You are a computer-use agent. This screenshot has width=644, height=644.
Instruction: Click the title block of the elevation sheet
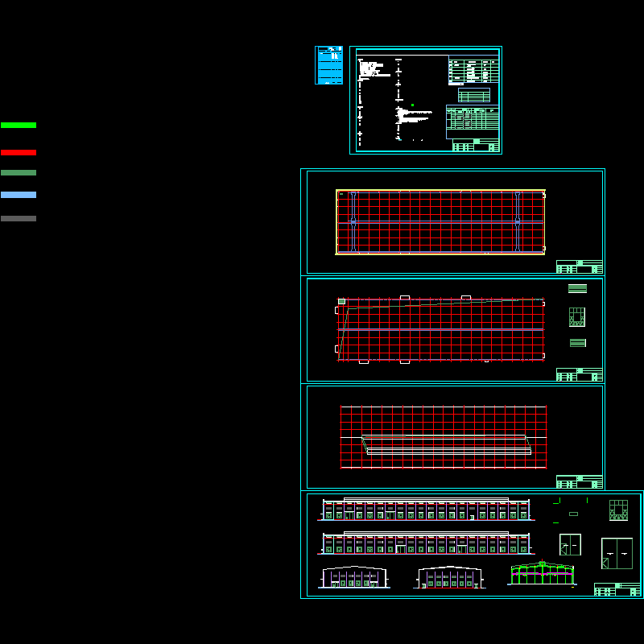[x=617, y=589]
